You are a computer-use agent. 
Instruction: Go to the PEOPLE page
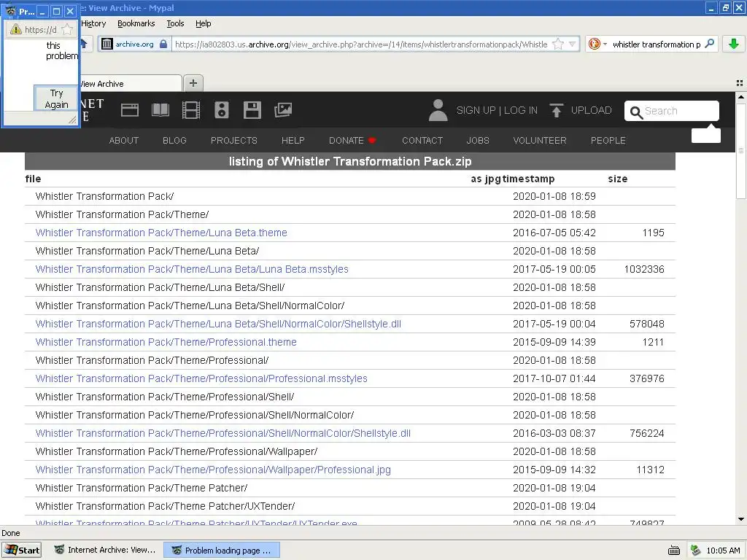(608, 141)
